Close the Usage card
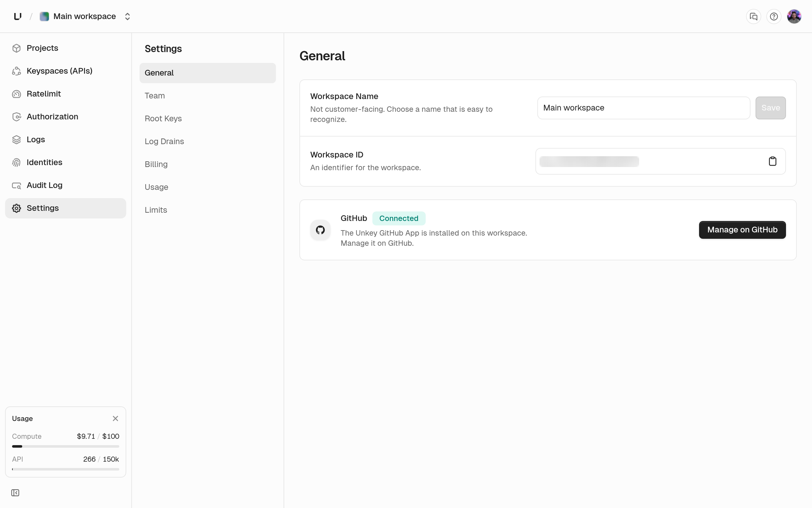This screenshot has width=812, height=508. (x=115, y=418)
